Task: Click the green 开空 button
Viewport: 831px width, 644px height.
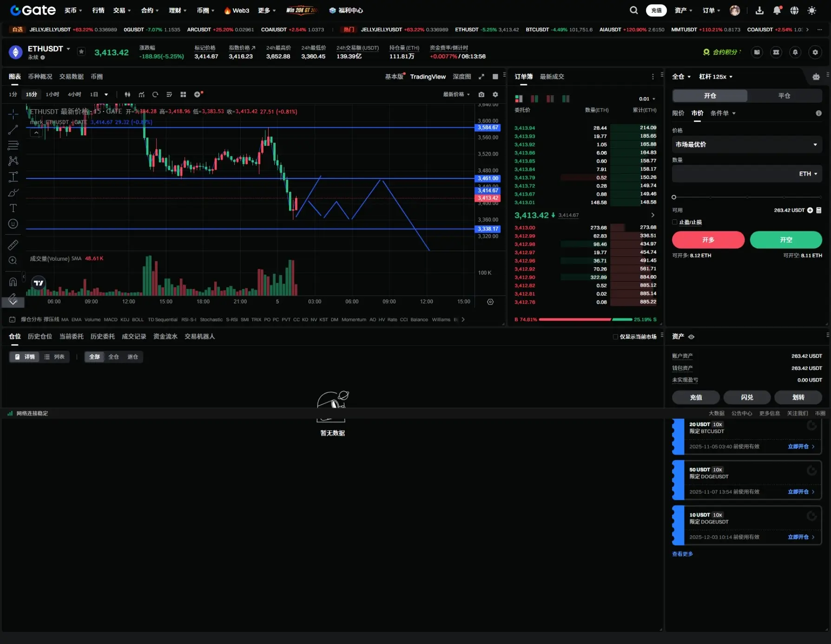Action: [786, 240]
